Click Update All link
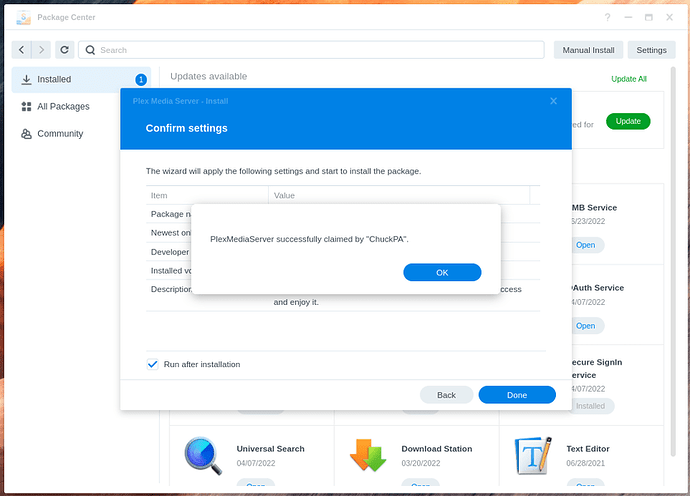The width and height of the screenshot is (690, 496). click(x=628, y=79)
